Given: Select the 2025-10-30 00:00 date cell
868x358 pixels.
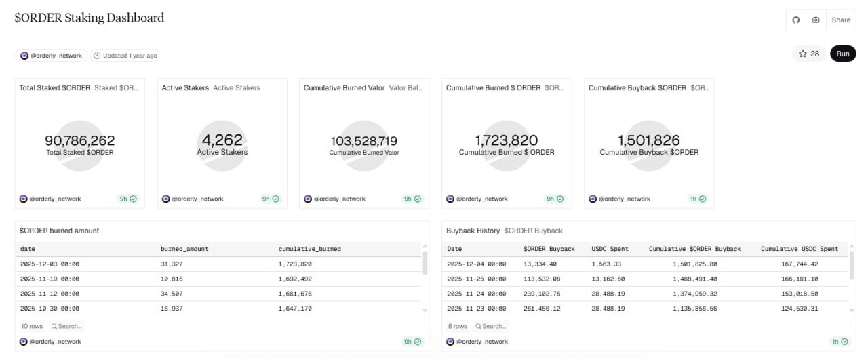Looking at the screenshot, I should tap(50, 309).
